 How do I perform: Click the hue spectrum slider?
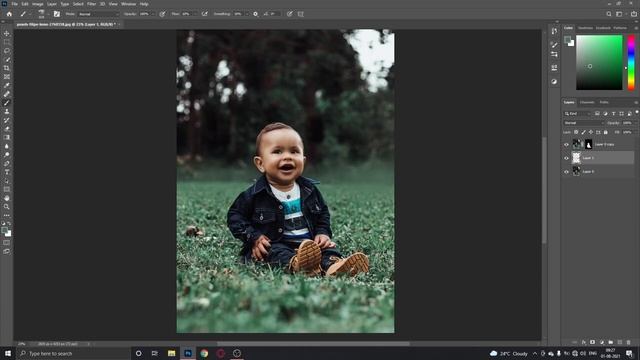[x=631, y=62]
